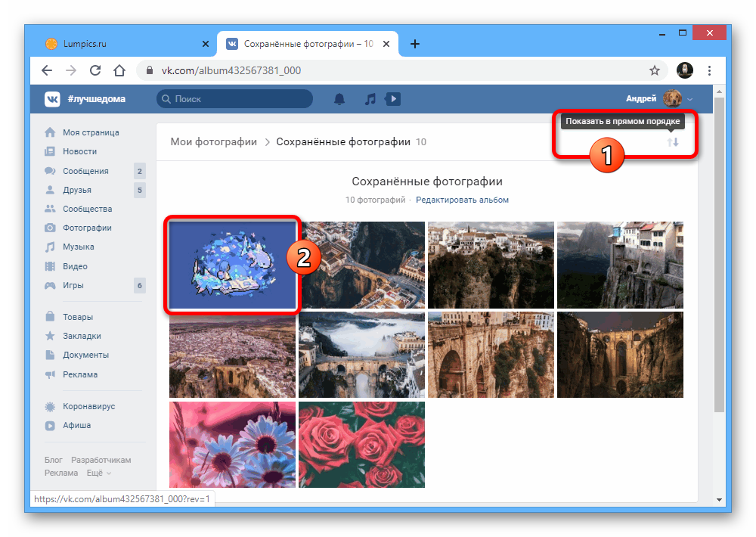Click the video player icon in header

click(392, 99)
